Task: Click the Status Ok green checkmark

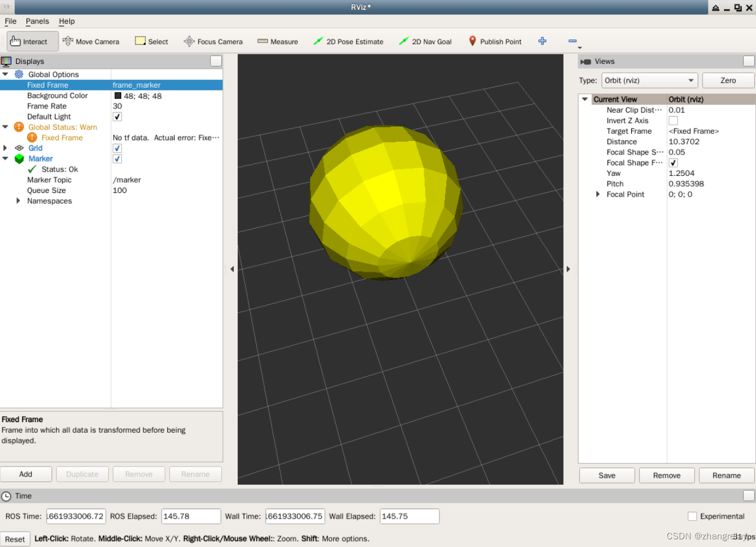Action: (x=33, y=169)
